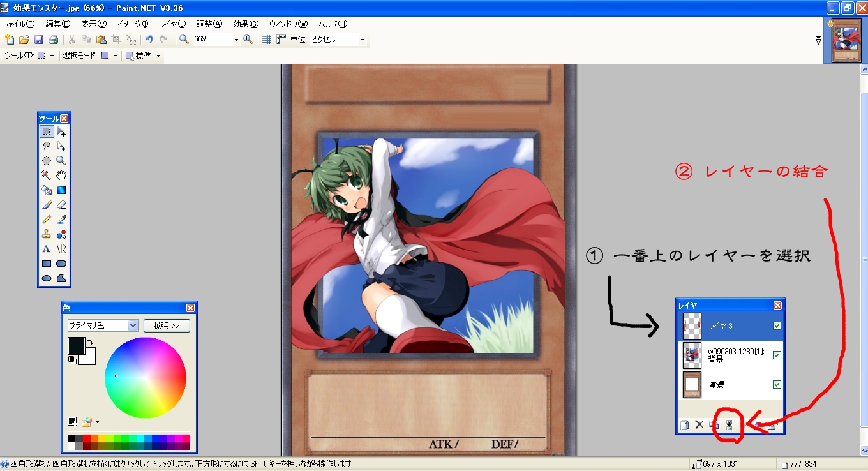The width and height of the screenshot is (868, 471).
Task: Choose the Lasso Select tool
Action: pyautogui.click(x=47, y=146)
